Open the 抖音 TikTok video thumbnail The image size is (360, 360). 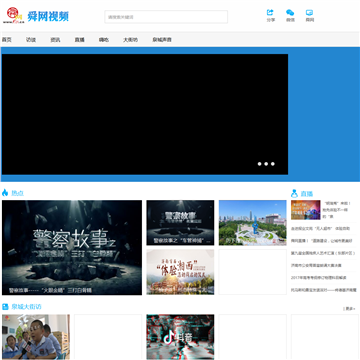[180, 337]
